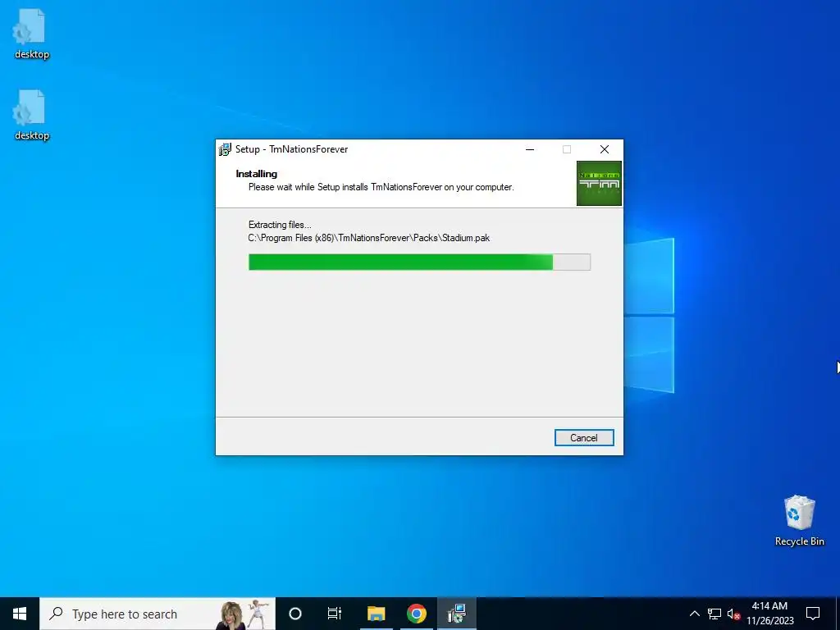Select the second desktop file icon
840x630 pixels.
pyautogui.click(x=31, y=115)
